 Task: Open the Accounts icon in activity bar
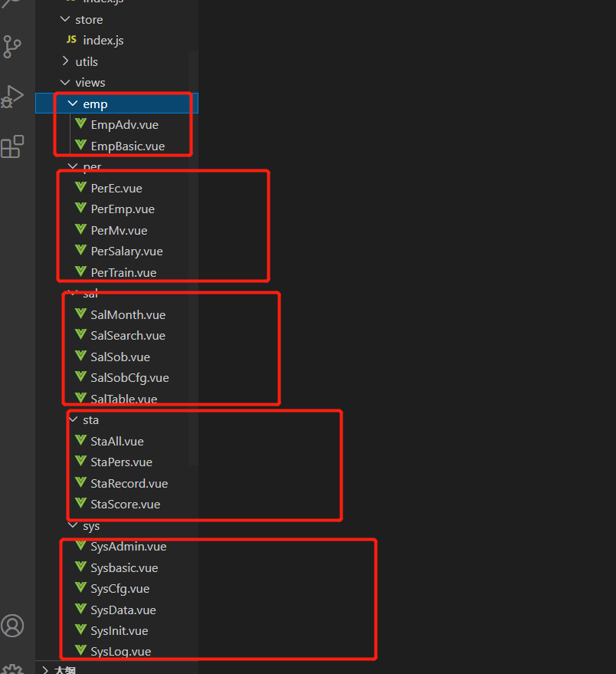(12, 626)
